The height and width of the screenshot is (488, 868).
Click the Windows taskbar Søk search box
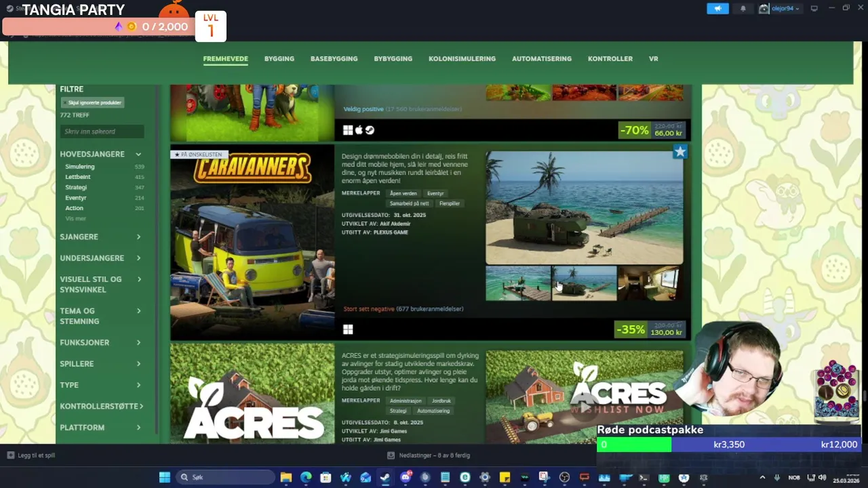point(224,477)
